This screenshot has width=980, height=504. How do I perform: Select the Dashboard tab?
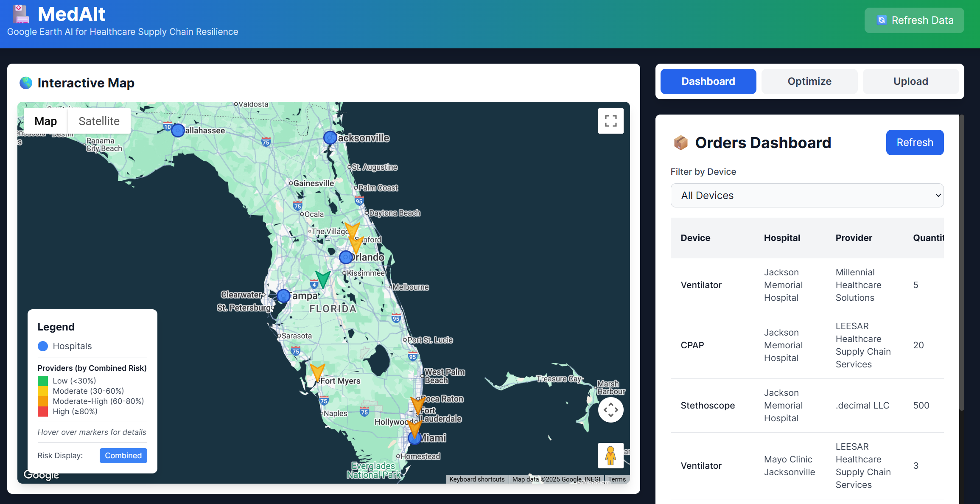point(708,81)
